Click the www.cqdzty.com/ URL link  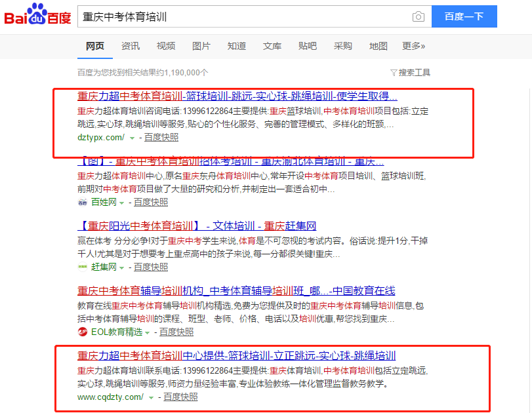(110, 397)
